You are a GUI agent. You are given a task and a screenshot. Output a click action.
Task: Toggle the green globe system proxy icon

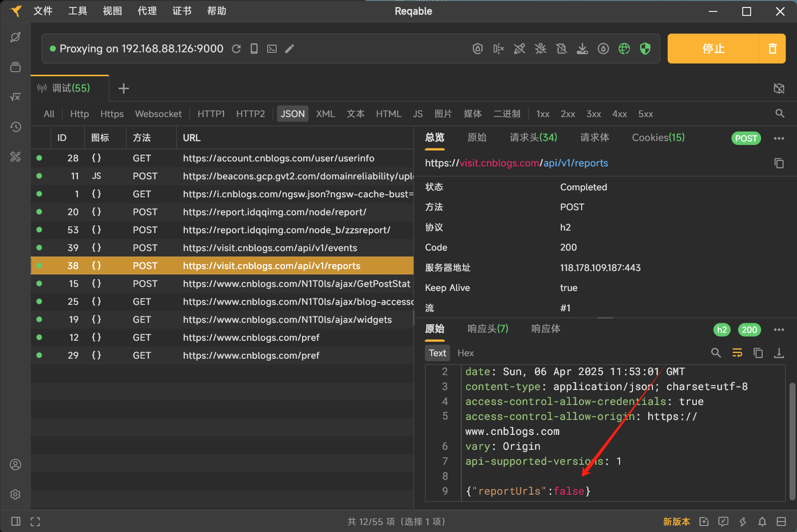pyautogui.click(x=624, y=49)
